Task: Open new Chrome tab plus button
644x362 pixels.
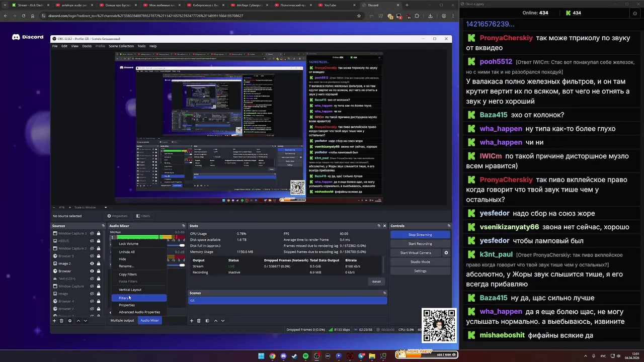Action: (407, 5)
